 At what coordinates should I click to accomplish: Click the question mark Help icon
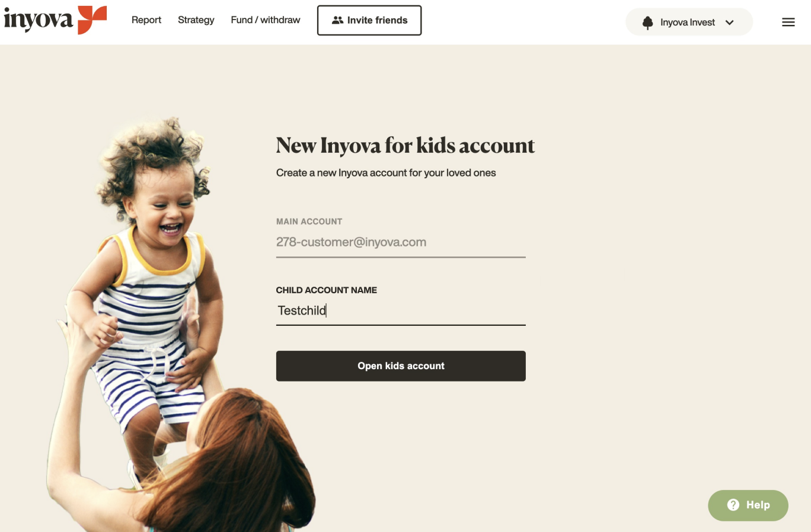point(733,505)
